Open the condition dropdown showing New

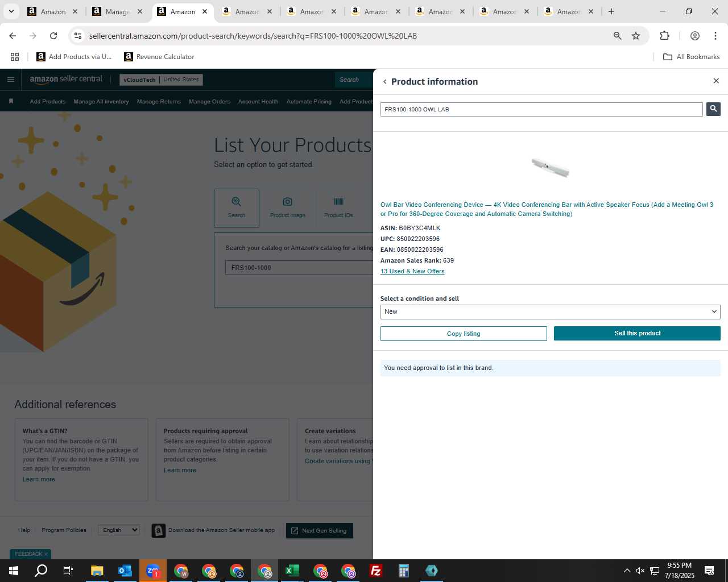550,311
